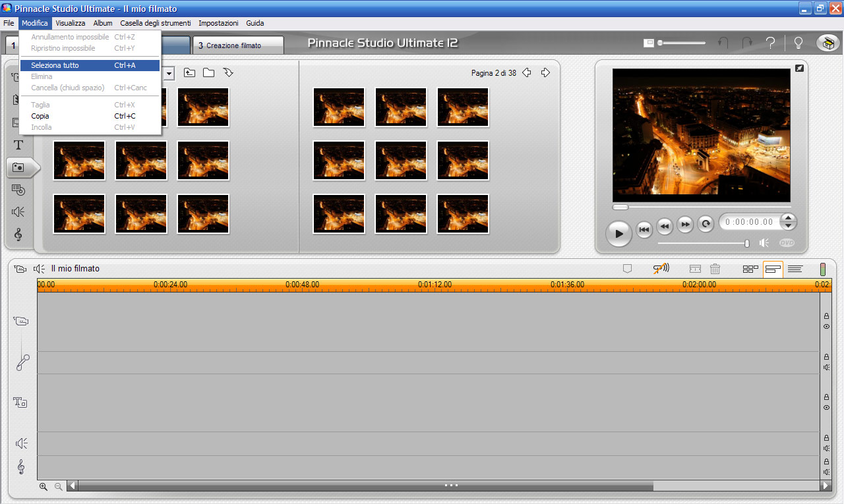Toggle loop playback in the player

706,224
